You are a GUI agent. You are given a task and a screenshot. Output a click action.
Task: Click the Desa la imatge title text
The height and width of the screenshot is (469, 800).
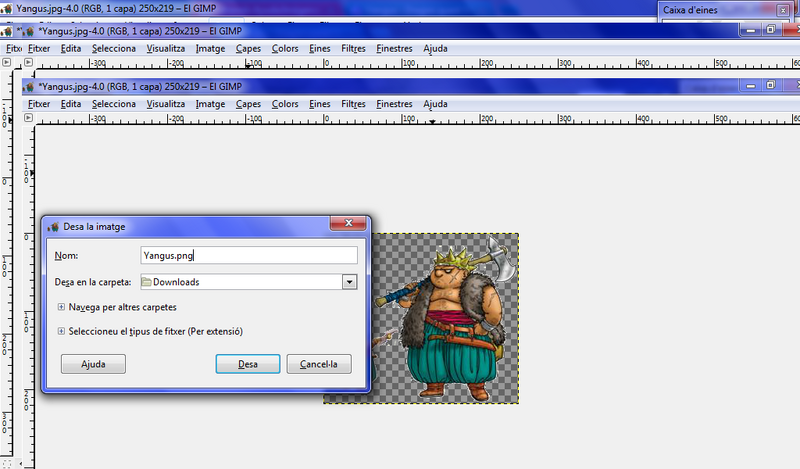coord(94,227)
